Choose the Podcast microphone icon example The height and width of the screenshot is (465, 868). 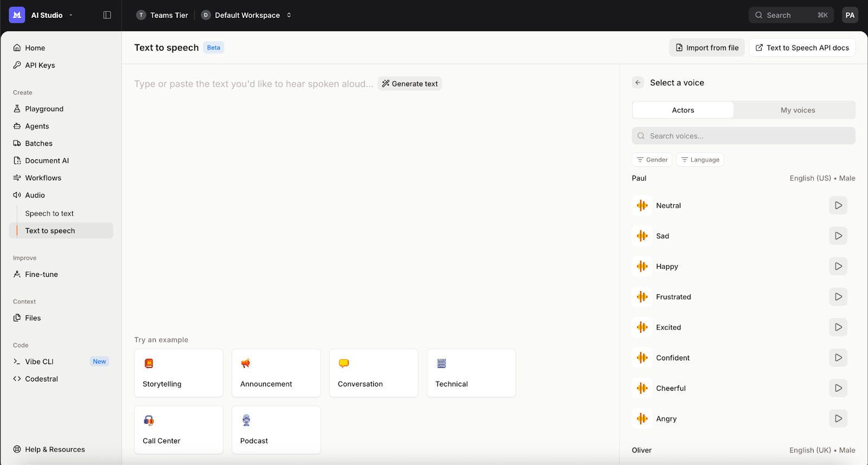click(246, 420)
